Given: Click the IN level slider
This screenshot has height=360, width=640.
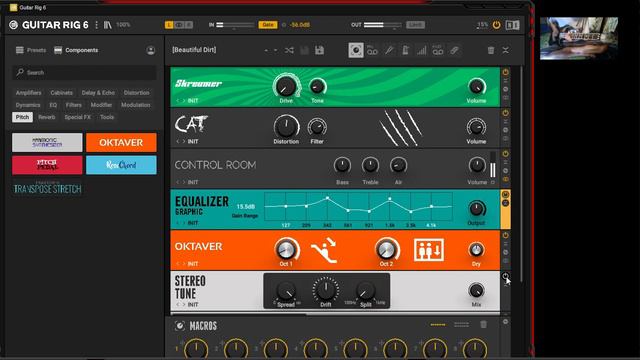Looking at the screenshot, I should tap(236, 25).
